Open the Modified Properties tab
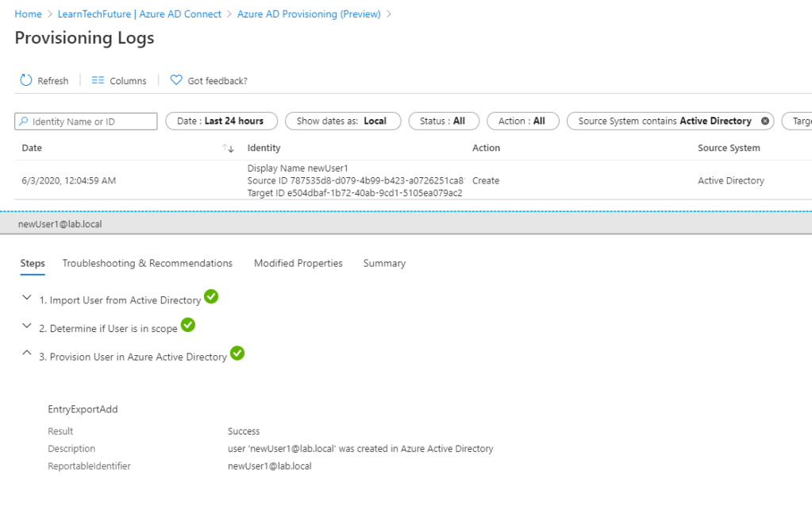The width and height of the screenshot is (812, 518). tap(298, 263)
